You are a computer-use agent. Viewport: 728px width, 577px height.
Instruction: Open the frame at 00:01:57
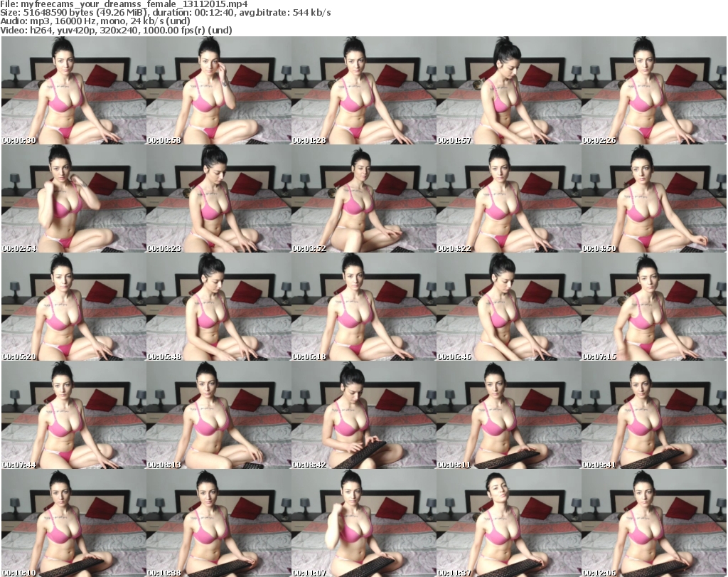click(508, 90)
